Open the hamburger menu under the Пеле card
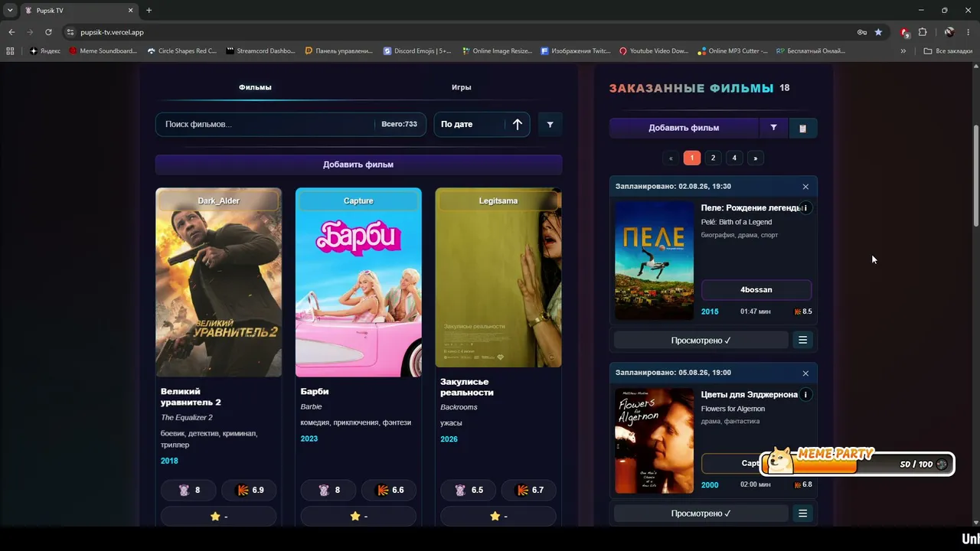 tap(802, 340)
